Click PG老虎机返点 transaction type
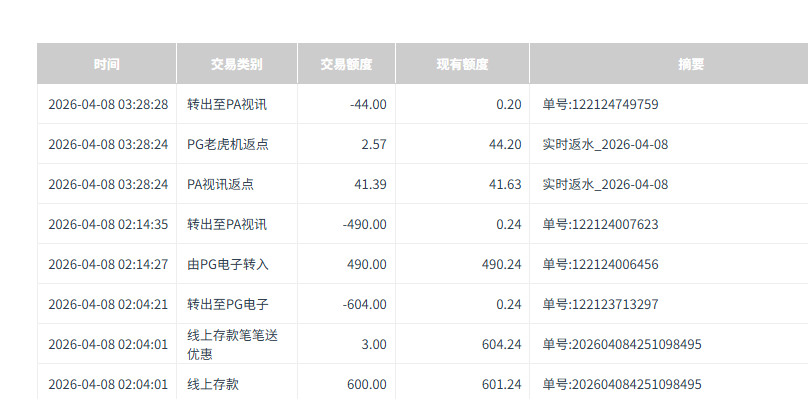This screenshot has width=808, height=399. point(228,144)
